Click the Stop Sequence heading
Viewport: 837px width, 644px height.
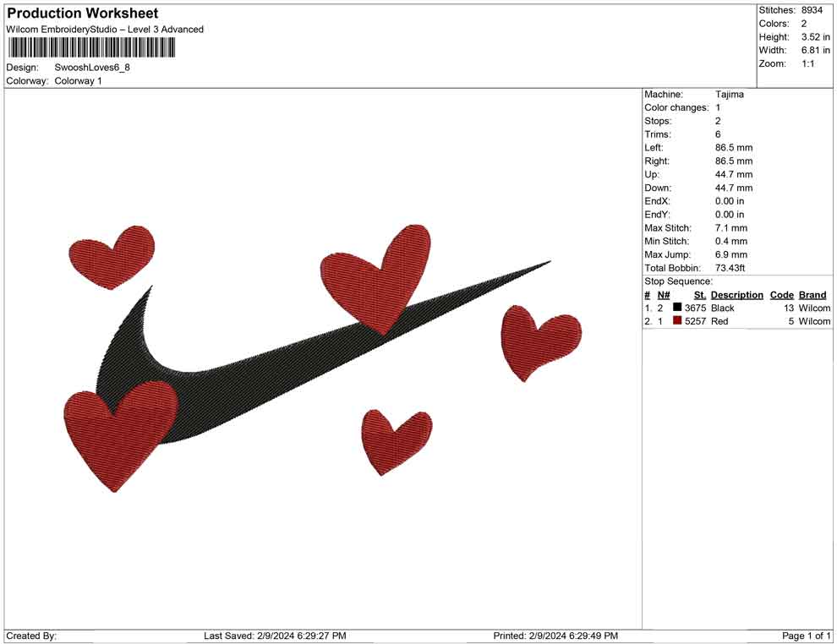coord(678,281)
